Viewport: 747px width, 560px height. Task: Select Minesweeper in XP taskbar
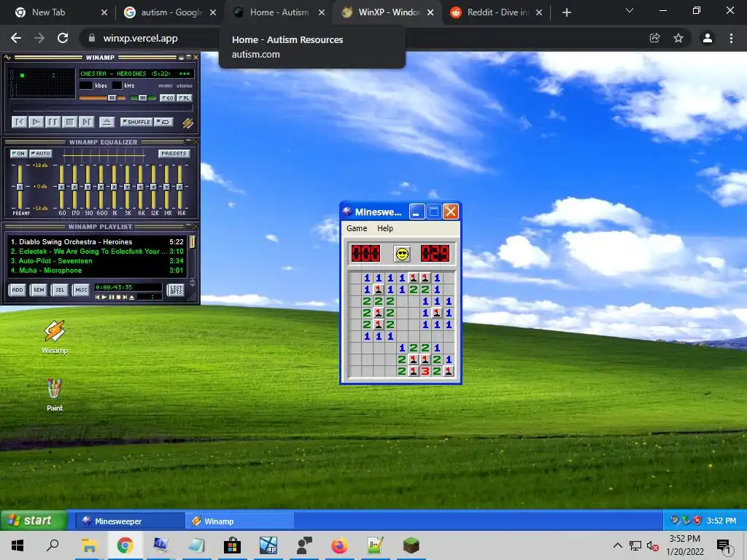[131, 521]
